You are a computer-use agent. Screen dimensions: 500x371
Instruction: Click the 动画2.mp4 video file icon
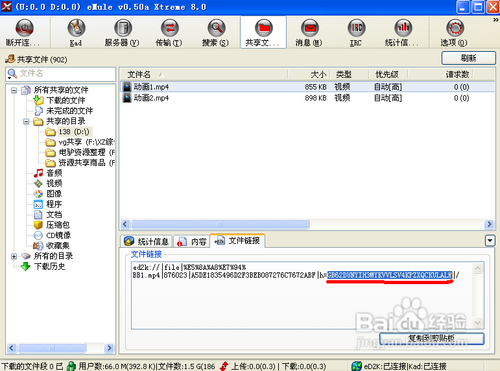coord(127,98)
